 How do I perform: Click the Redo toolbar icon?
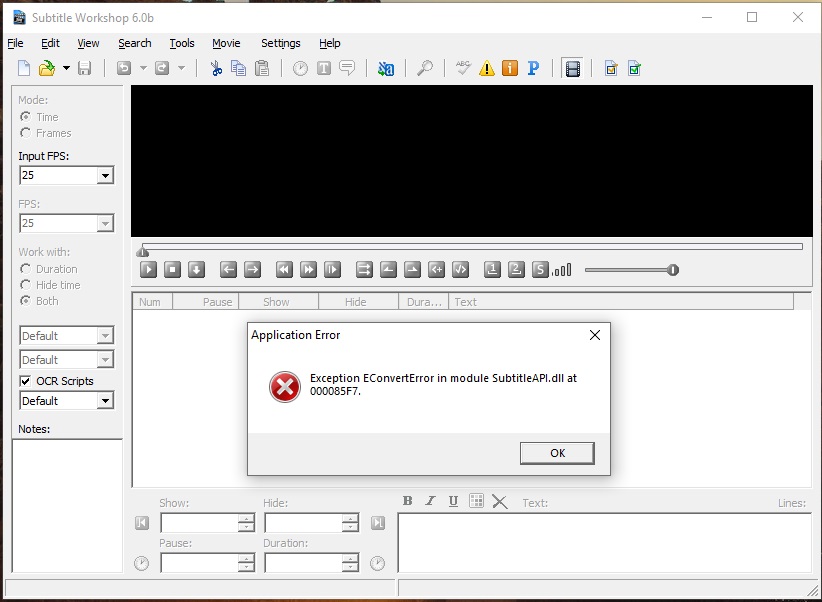[x=162, y=68]
